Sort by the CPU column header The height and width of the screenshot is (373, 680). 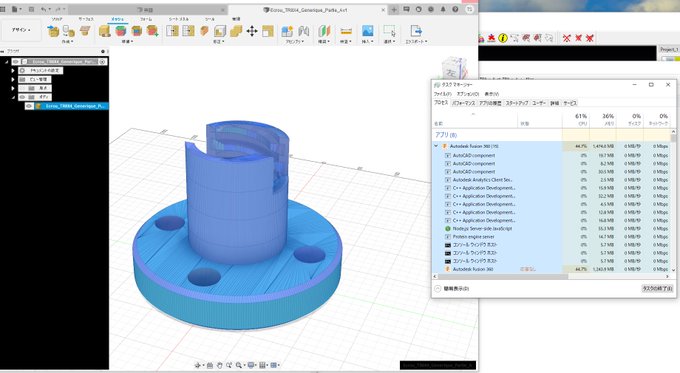pyautogui.click(x=576, y=120)
